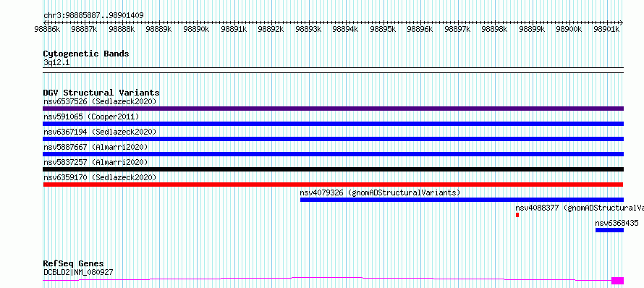The height and width of the screenshot is (288, 644).
Task: Click the 98887k ruler tick label
Action: pos(84,29)
